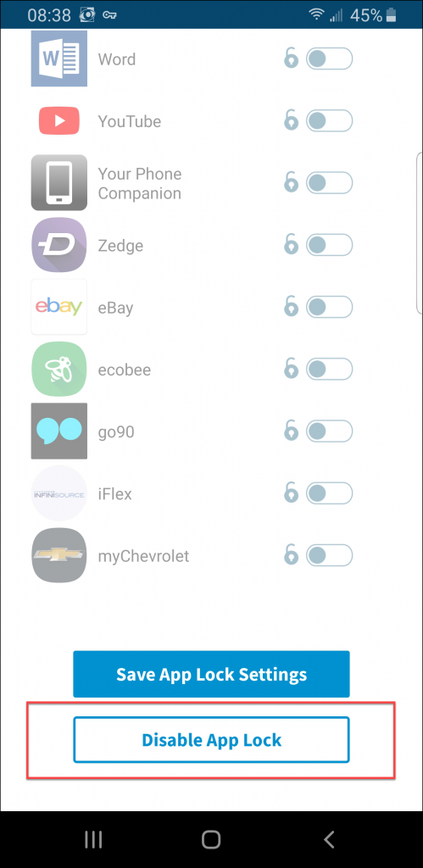The image size is (423, 868).
Task: Click Disable App Lock button
Action: tap(212, 740)
